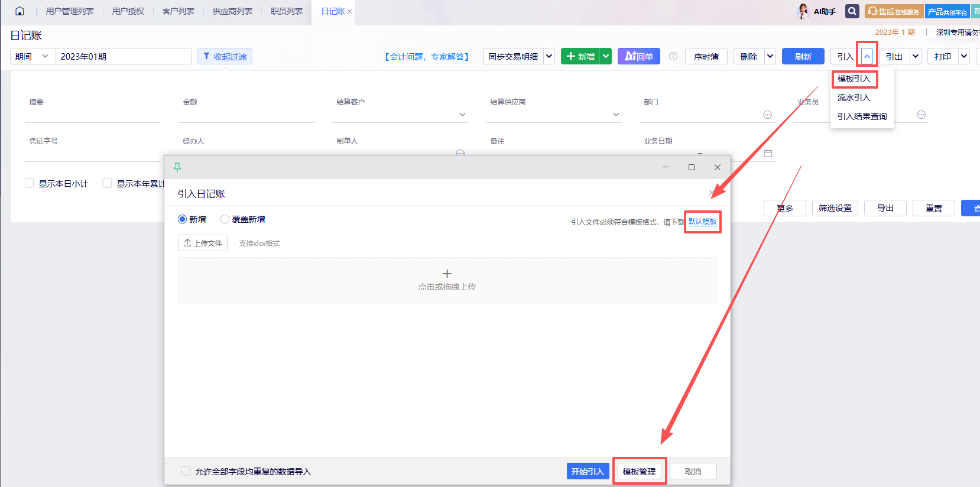Maximize the import dialog window
Image resolution: width=980 pixels, height=487 pixels.
tap(691, 167)
